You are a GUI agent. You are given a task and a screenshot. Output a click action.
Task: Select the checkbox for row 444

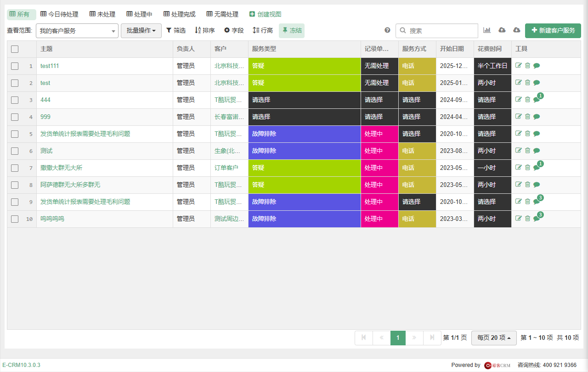point(15,100)
